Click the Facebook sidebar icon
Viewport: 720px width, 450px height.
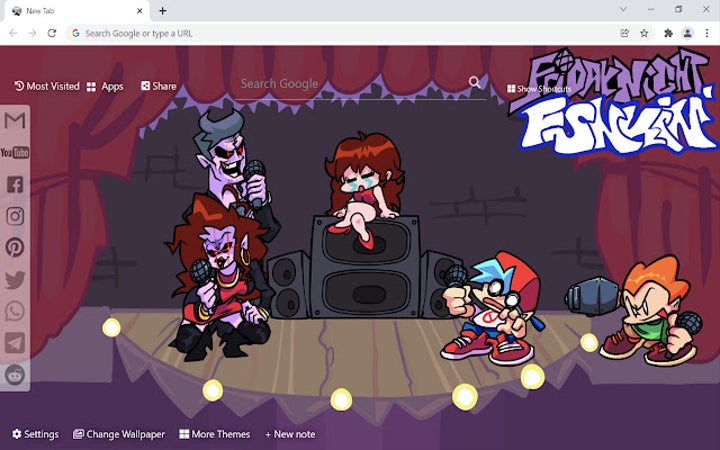point(15,184)
